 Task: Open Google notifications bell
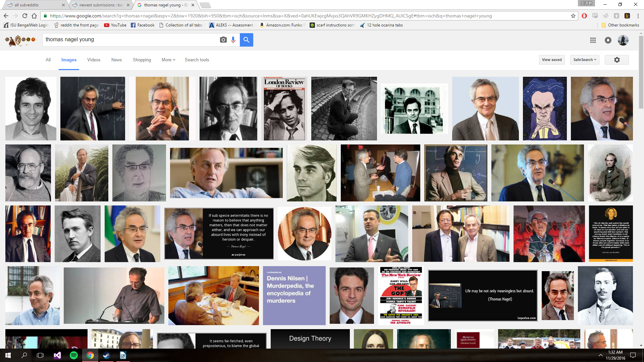click(x=608, y=40)
